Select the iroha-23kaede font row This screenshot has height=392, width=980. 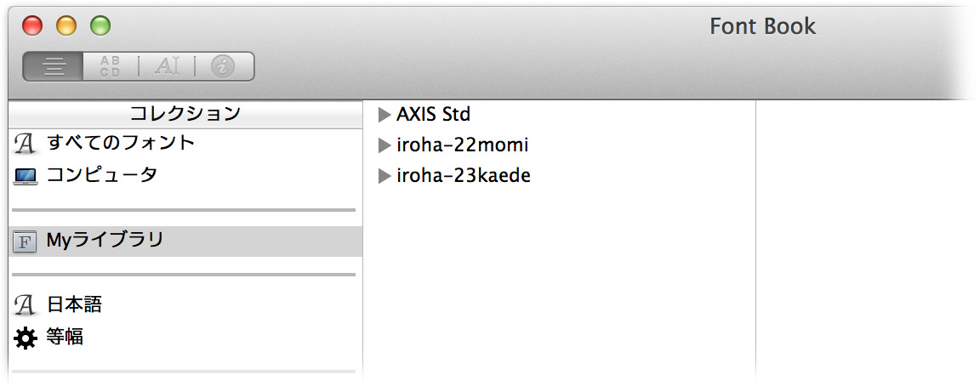tap(560, 176)
